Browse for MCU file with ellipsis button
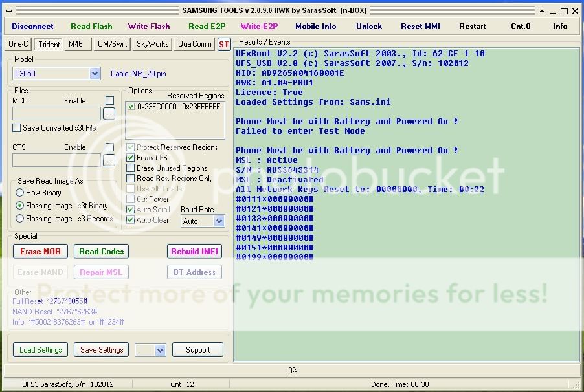Image resolution: width=584 pixels, height=392 pixels. (109, 114)
